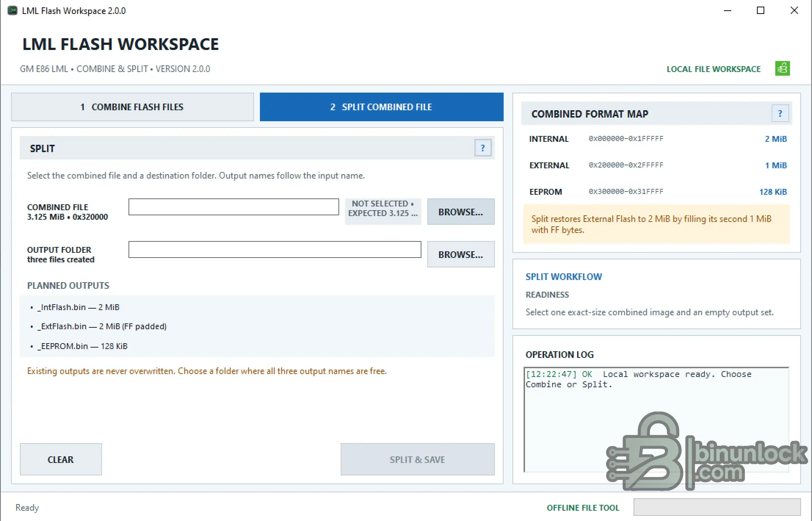Click the 'Offline File Tool' status label
Screen dimensions: 812x521
click(583, 508)
